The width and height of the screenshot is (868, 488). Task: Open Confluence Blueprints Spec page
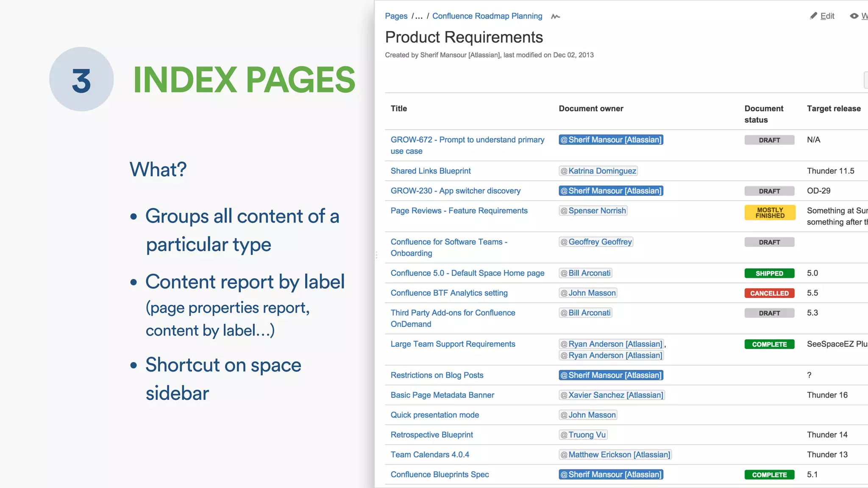point(440,474)
